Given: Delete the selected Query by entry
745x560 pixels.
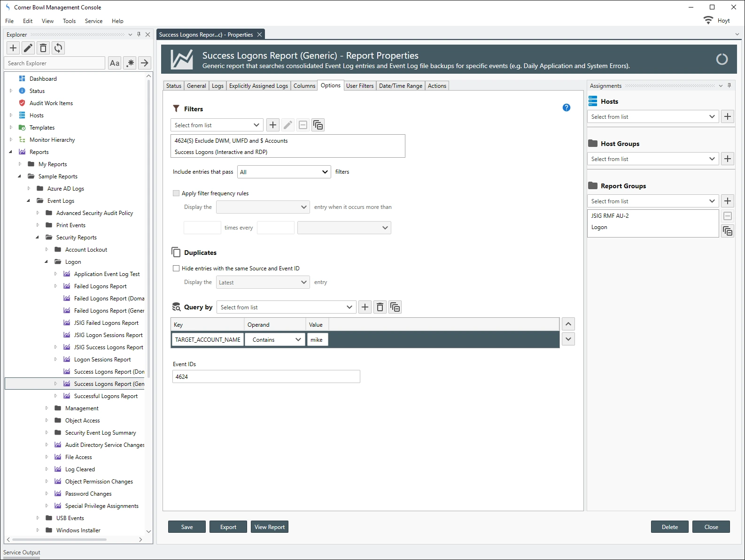Looking at the screenshot, I should click(380, 307).
